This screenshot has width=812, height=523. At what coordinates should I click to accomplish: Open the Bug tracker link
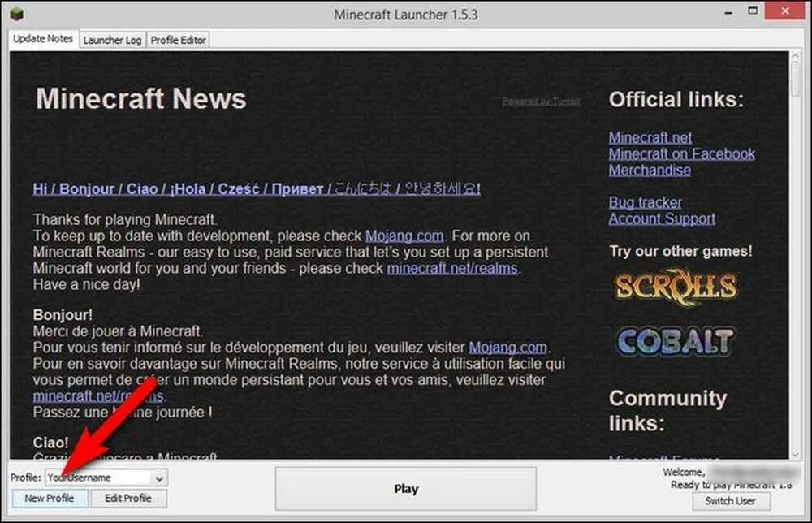(x=645, y=202)
